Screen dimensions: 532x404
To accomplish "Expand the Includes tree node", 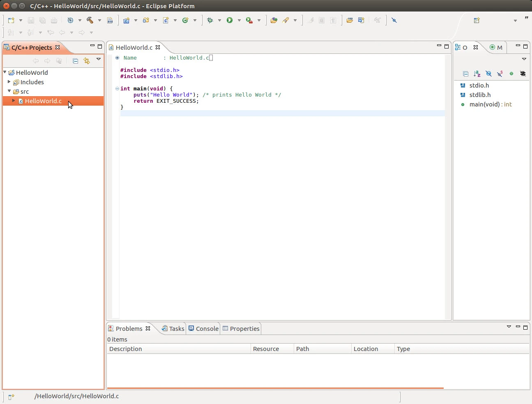I will [9, 82].
